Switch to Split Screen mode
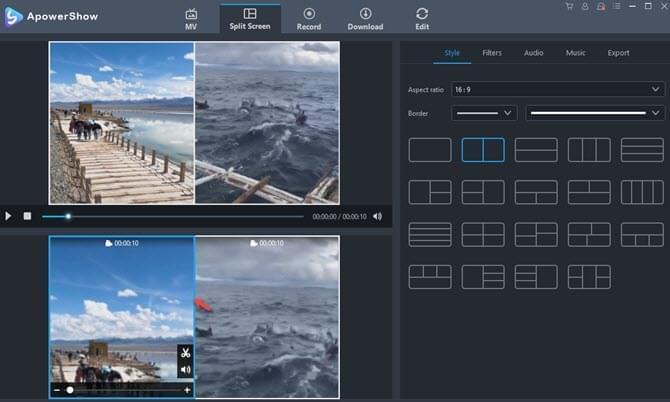Viewport: 670px width, 402px height. pyautogui.click(x=250, y=19)
